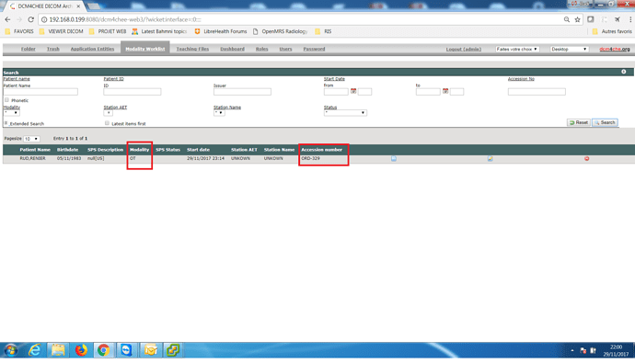635x364 pixels.
Task: Log out via Logout (admin) link
Action: point(464,49)
